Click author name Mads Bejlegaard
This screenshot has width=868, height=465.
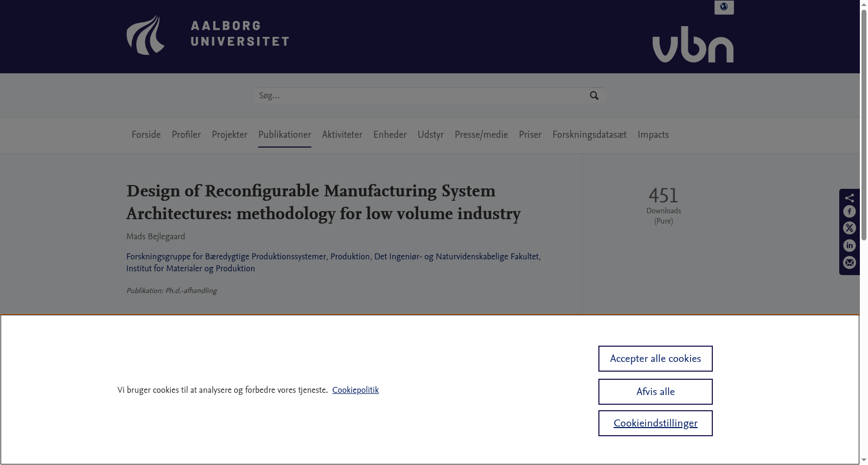pos(156,237)
